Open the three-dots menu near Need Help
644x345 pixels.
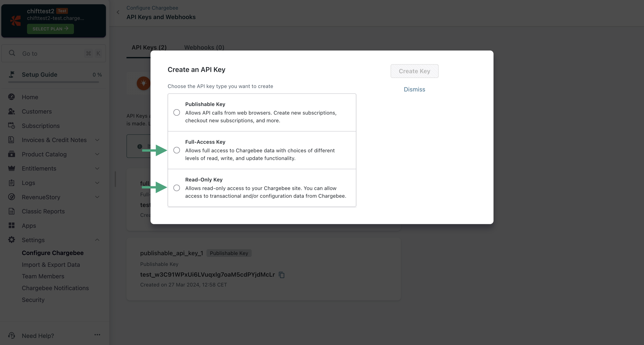(97, 335)
